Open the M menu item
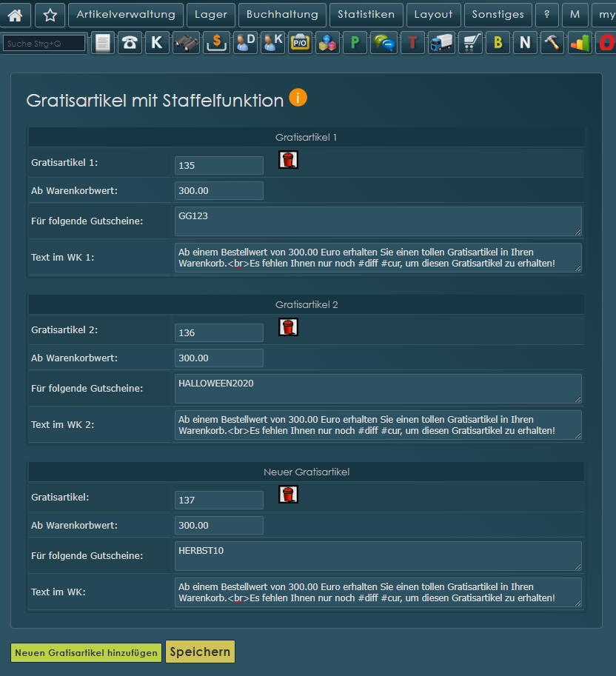This screenshot has height=676, width=616. 575,15
